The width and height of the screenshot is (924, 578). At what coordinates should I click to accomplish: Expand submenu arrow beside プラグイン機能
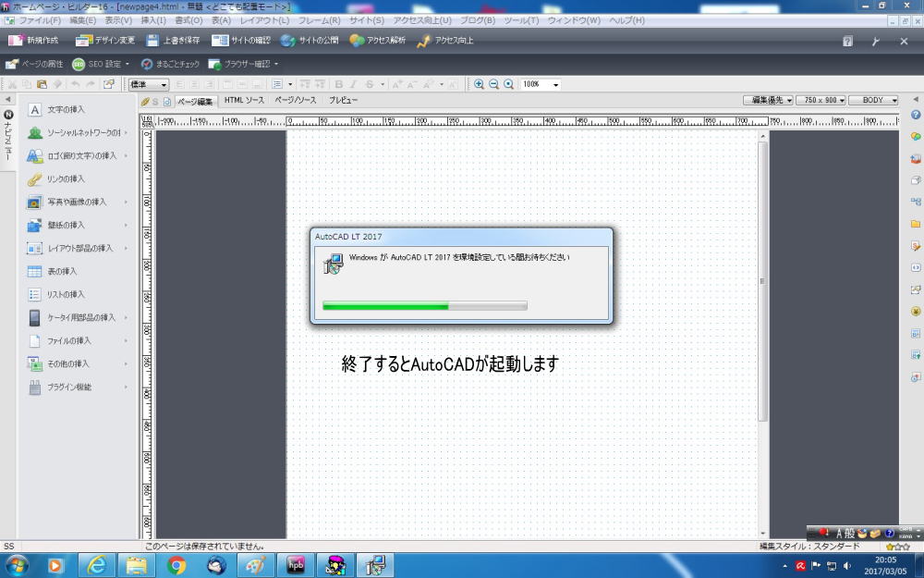126,387
